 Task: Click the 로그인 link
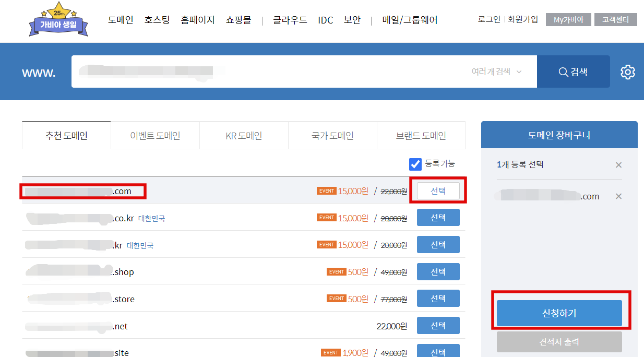coord(488,19)
